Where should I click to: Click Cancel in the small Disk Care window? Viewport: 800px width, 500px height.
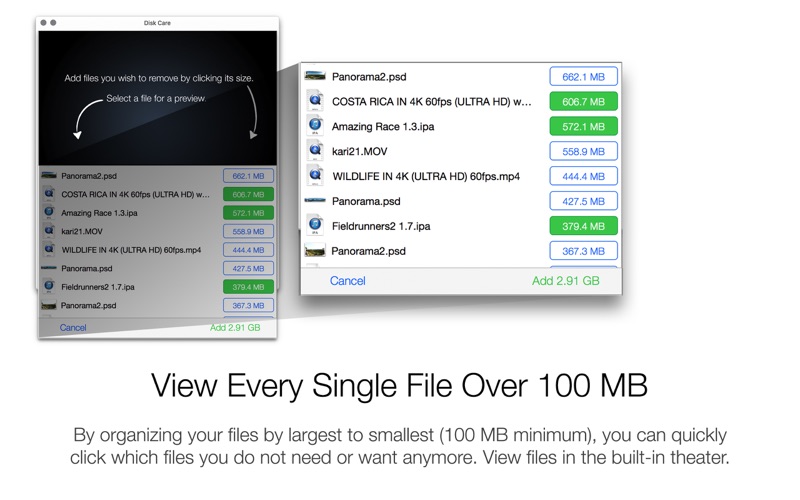pyautogui.click(x=73, y=328)
